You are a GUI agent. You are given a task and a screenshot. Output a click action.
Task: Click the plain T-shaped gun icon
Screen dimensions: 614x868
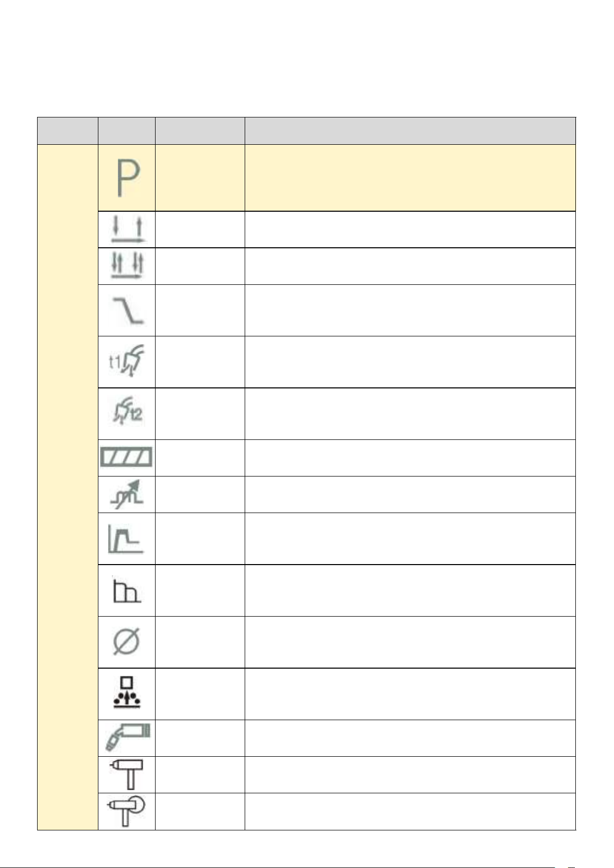click(127, 775)
